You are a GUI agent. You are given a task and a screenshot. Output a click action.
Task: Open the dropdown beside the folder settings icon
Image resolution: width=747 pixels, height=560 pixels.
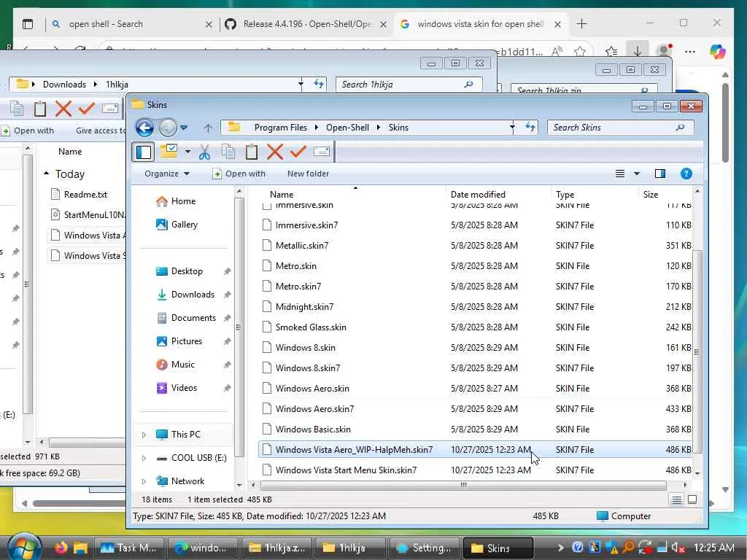pos(187,152)
